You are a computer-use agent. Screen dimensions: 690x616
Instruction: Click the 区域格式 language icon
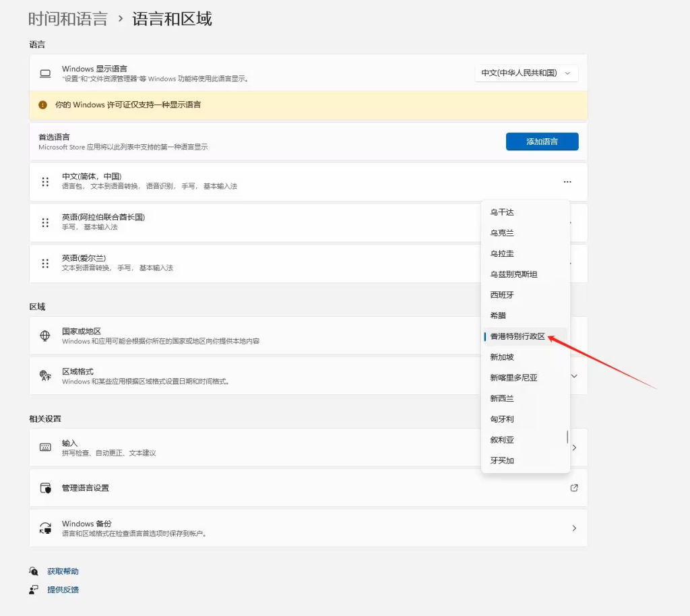point(45,376)
